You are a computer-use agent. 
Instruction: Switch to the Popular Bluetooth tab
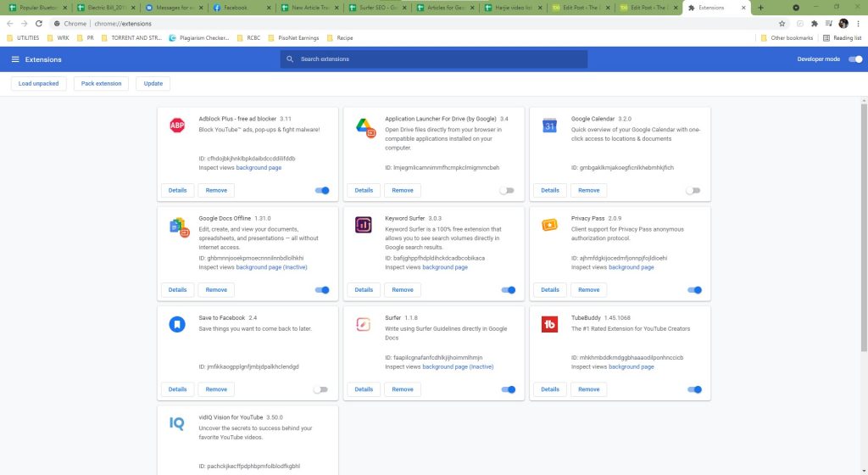pos(37,8)
